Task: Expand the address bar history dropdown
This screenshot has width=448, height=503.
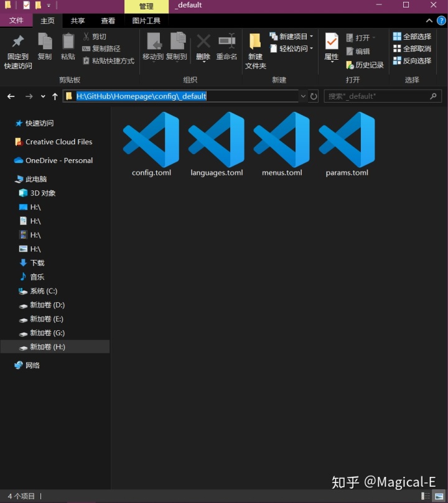Action: click(x=303, y=96)
